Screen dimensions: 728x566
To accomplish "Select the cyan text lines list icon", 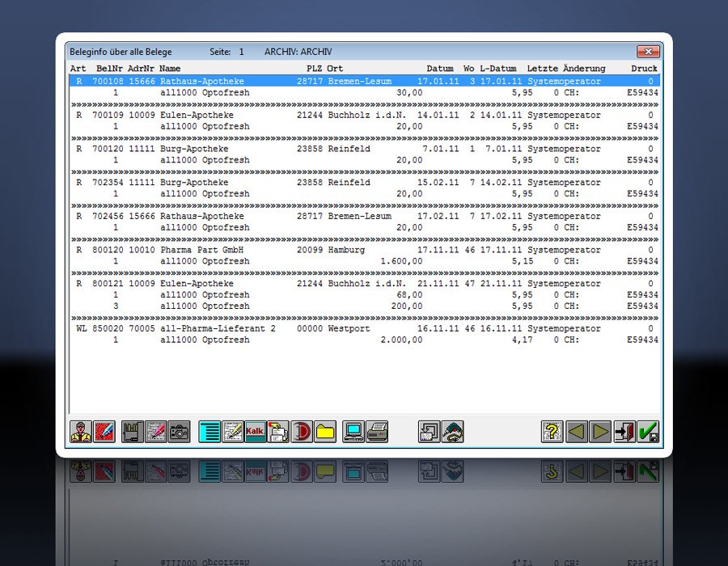I will [x=210, y=432].
